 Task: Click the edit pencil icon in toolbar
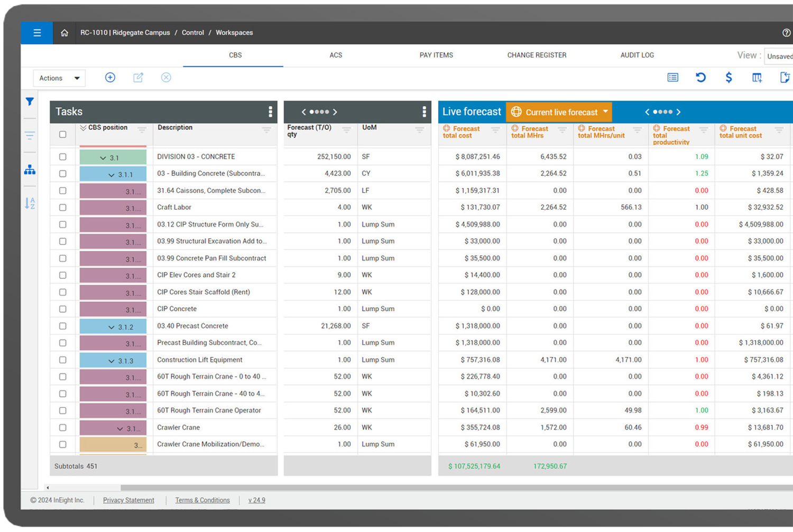[138, 78]
